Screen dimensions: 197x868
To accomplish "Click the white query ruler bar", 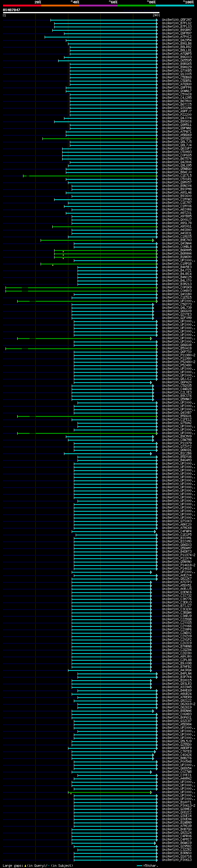I will (x=81, y=12).
